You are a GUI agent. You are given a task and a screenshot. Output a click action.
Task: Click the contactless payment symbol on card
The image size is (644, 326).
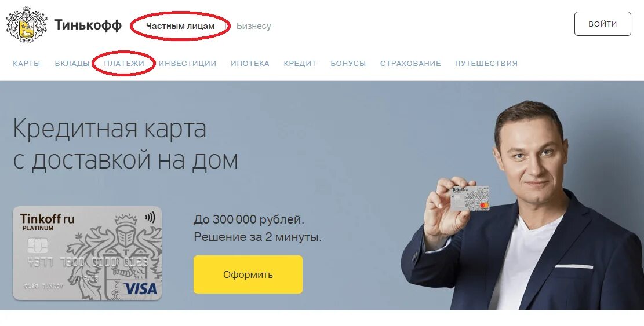(x=150, y=217)
